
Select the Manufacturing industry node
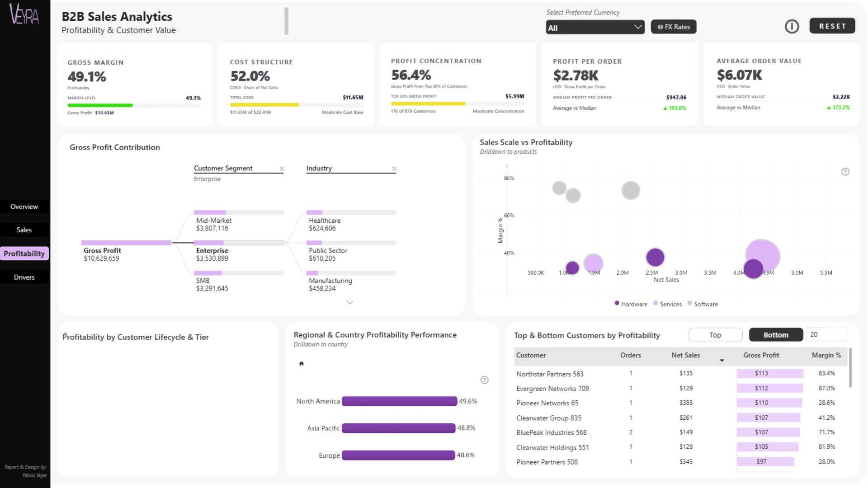click(x=351, y=281)
